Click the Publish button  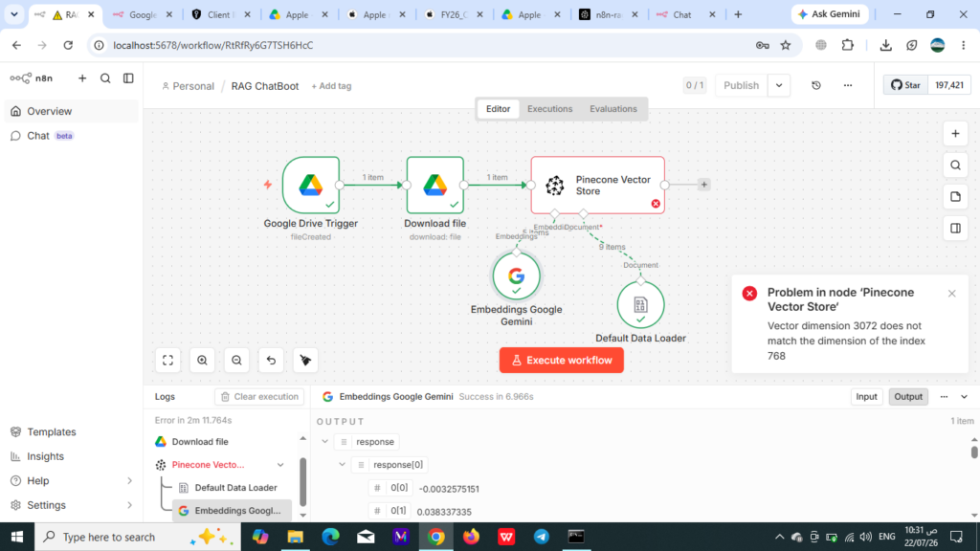pyautogui.click(x=742, y=85)
